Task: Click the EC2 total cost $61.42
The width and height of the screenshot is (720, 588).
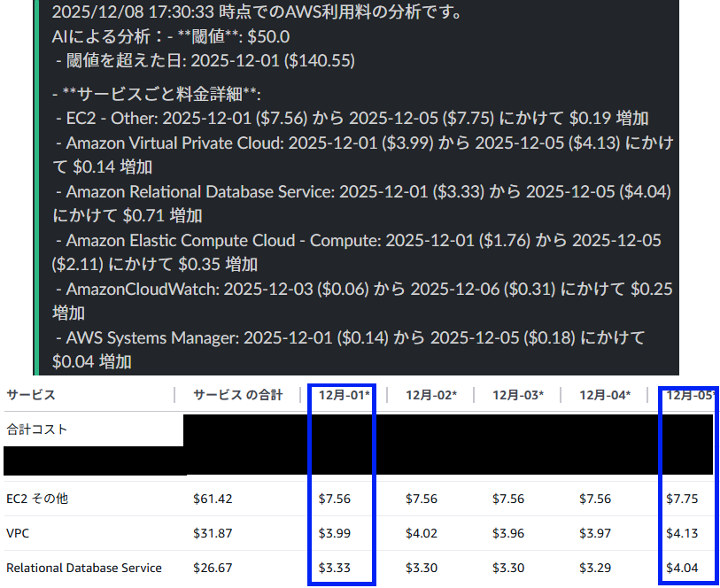Action: pyautogui.click(x=213, y=499)
